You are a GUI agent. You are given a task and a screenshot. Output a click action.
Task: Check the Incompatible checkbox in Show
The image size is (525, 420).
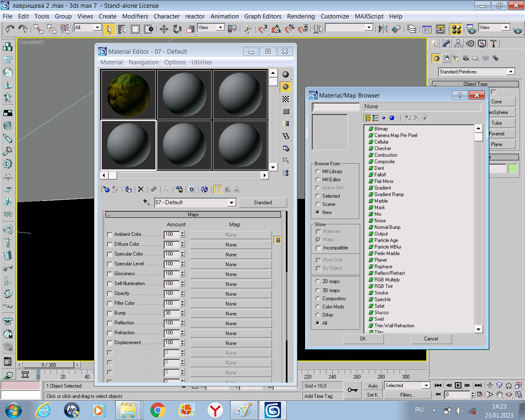(x=318, y=248)
